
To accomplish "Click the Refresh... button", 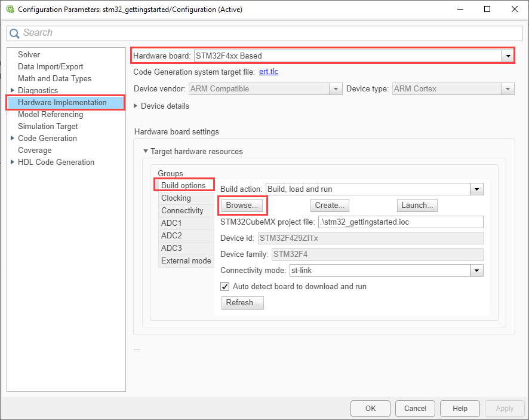I will point(242,303).
